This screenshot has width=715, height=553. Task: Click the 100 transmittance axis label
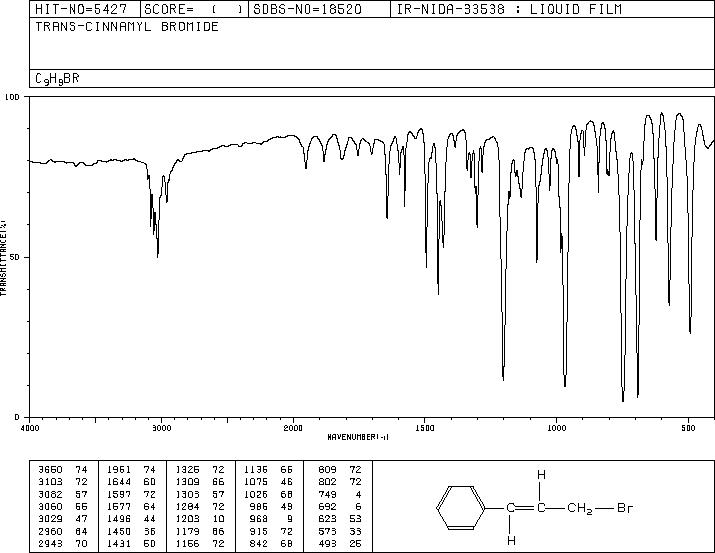click(x=12, y=97)
